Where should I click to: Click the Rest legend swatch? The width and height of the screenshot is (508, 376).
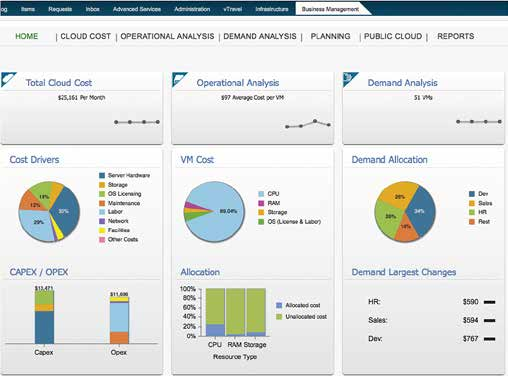point(472,222)
